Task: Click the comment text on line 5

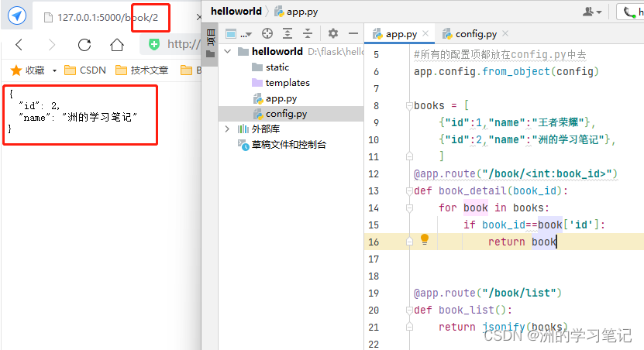Action: [x=500, y=54]
